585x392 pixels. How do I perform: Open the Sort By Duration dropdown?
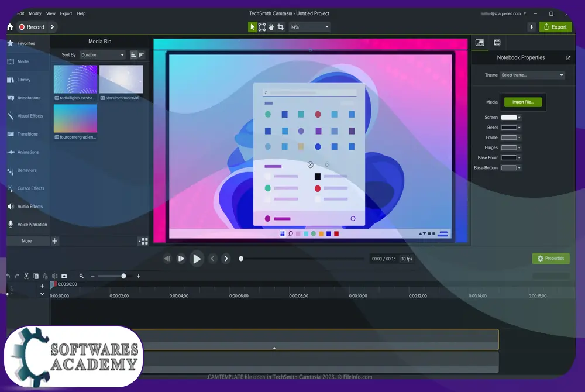point(102,55)
